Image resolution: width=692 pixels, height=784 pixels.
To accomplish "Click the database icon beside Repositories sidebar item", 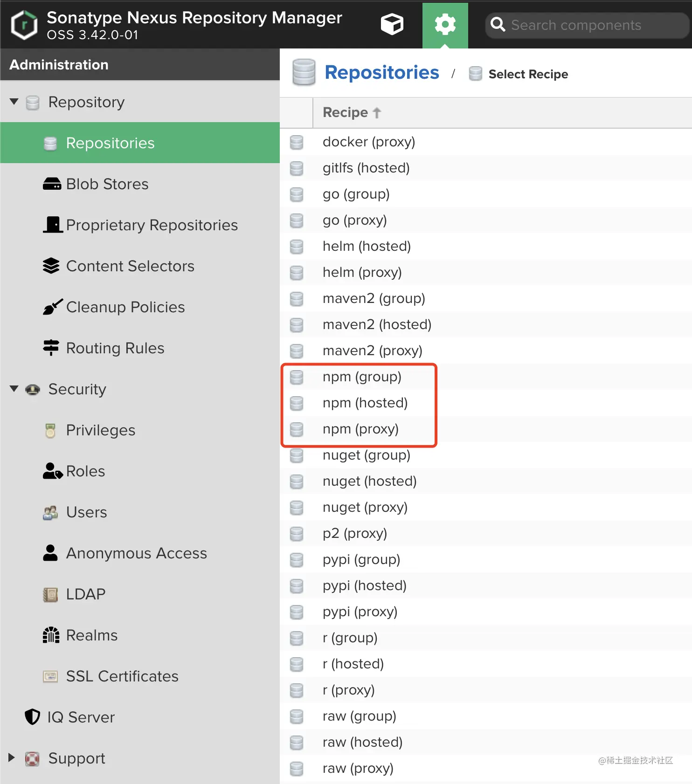I will click(50, 144).
